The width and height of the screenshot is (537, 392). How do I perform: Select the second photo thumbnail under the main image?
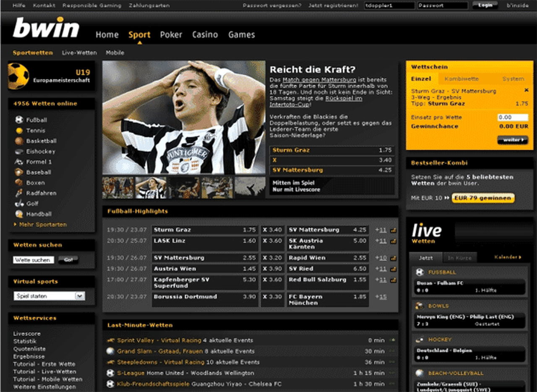tap(151, 187)
